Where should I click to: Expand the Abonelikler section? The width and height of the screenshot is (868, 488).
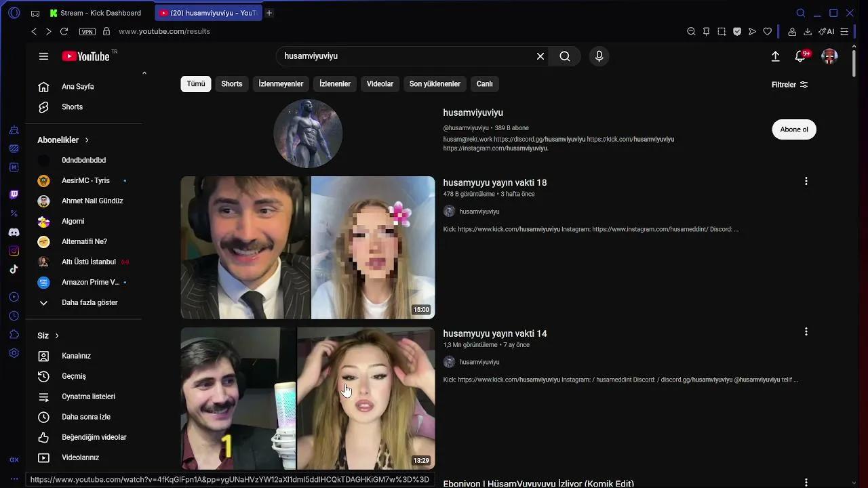64,140
